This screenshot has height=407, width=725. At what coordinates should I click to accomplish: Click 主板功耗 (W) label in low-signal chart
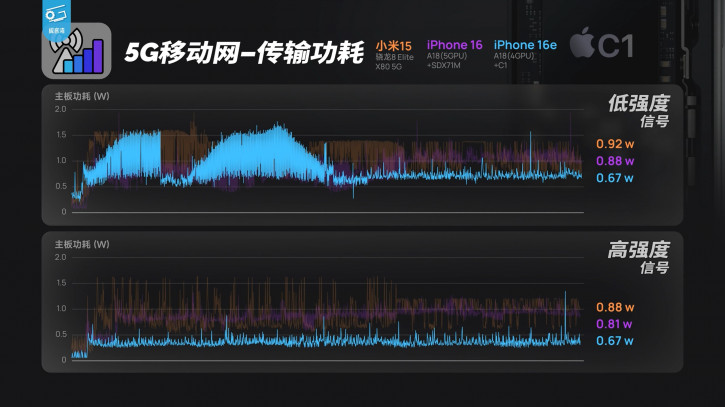tap(82, 96)
